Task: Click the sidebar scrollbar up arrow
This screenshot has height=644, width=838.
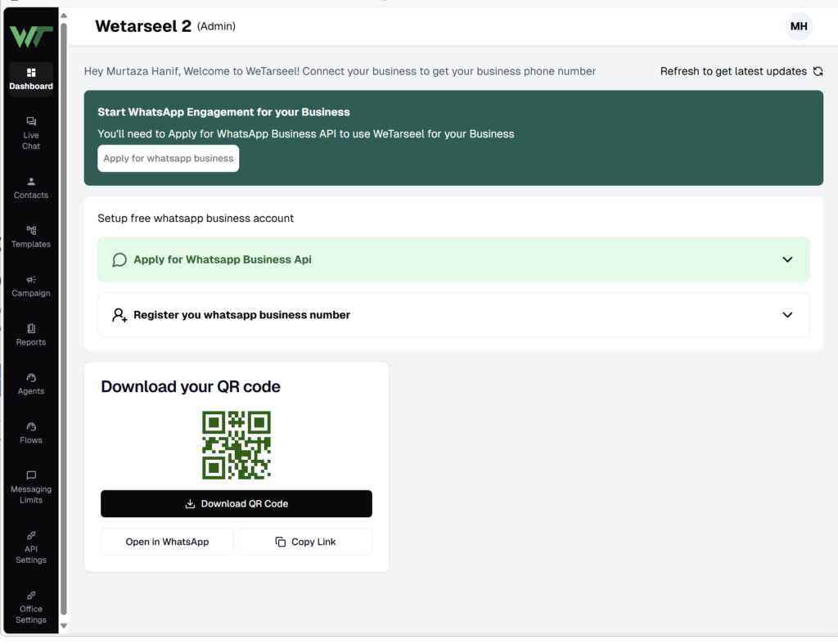Action: click(64, 16)
